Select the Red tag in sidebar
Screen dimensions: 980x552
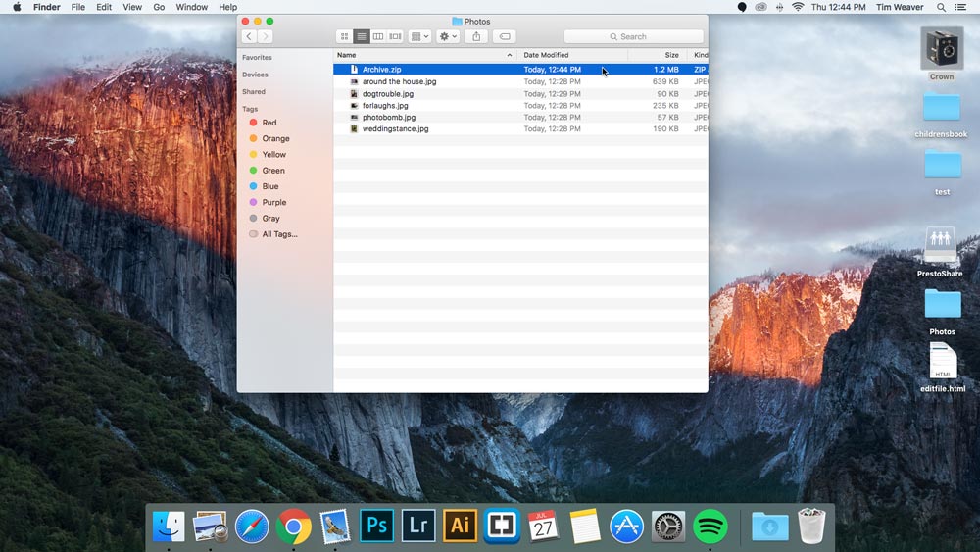pyautogui.click(x=269, y=123)
